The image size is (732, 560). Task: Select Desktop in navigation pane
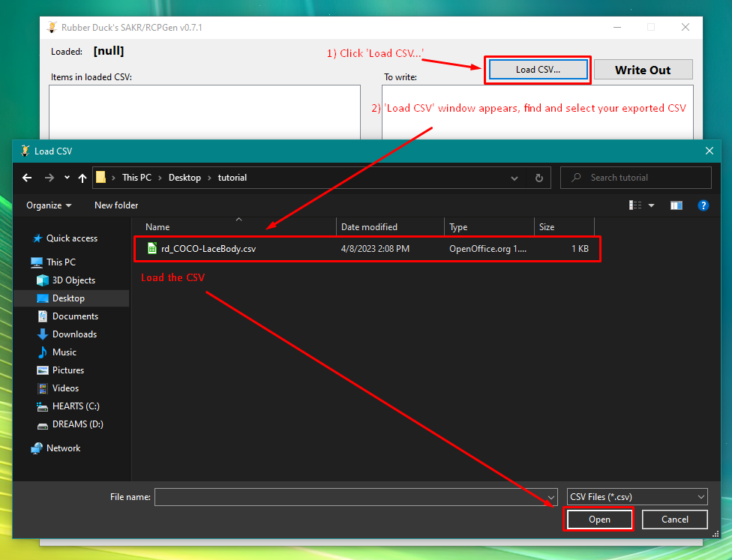point(69,298)
